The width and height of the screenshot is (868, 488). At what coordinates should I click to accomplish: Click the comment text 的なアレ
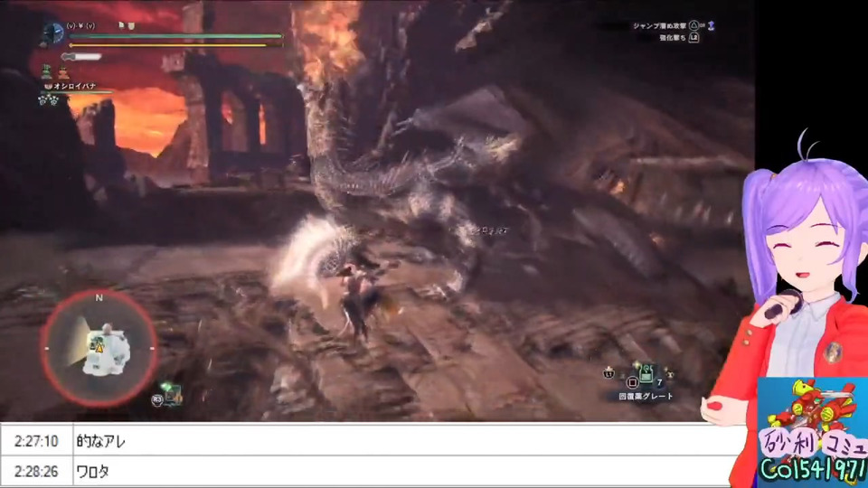click(100, 441)
